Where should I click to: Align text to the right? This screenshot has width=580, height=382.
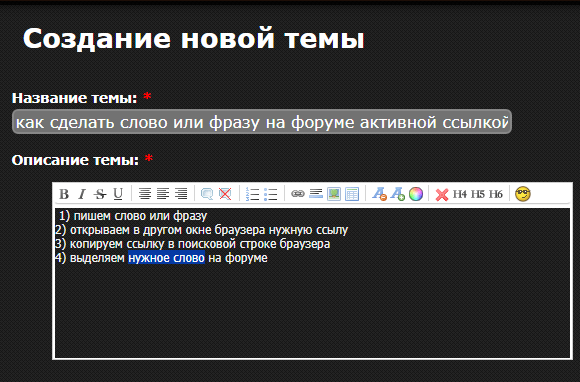[x=181, y=194]
